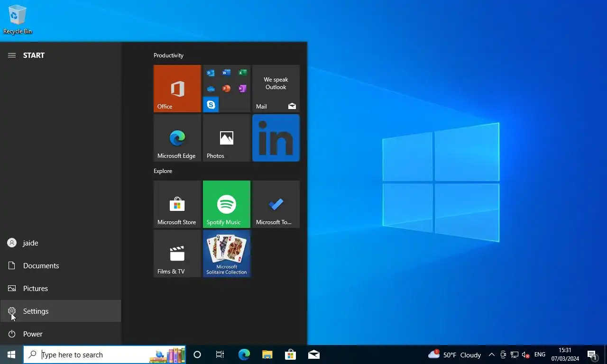Click the Outlook icon in Office folder tile

(x=211, y=73)
